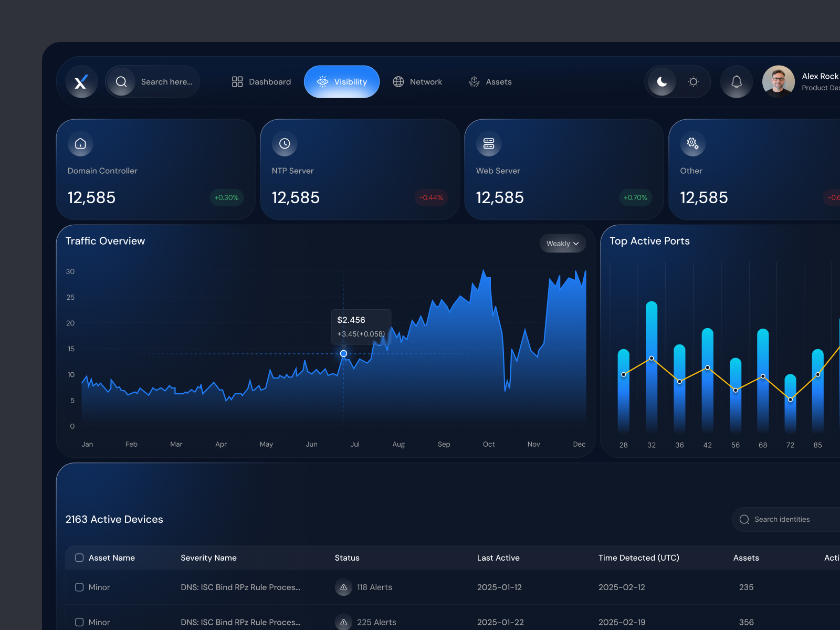This screenshot has width=840, height=630.
Task: Click the NTP Server clock icon
Action: (x=285, y=143)
